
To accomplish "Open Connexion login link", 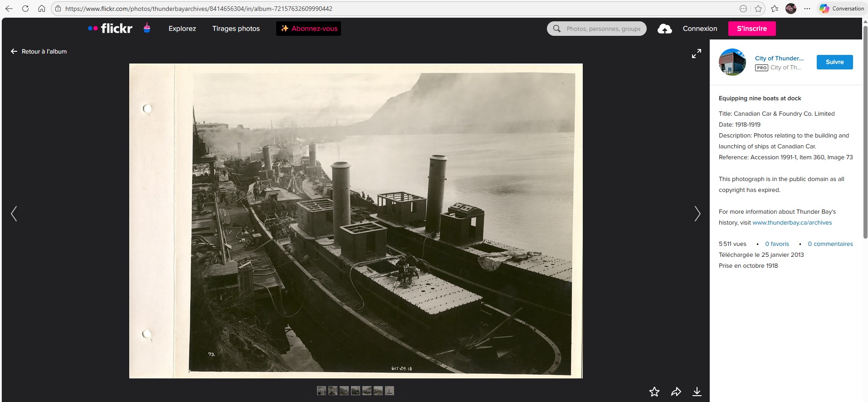I will (700, 29).
